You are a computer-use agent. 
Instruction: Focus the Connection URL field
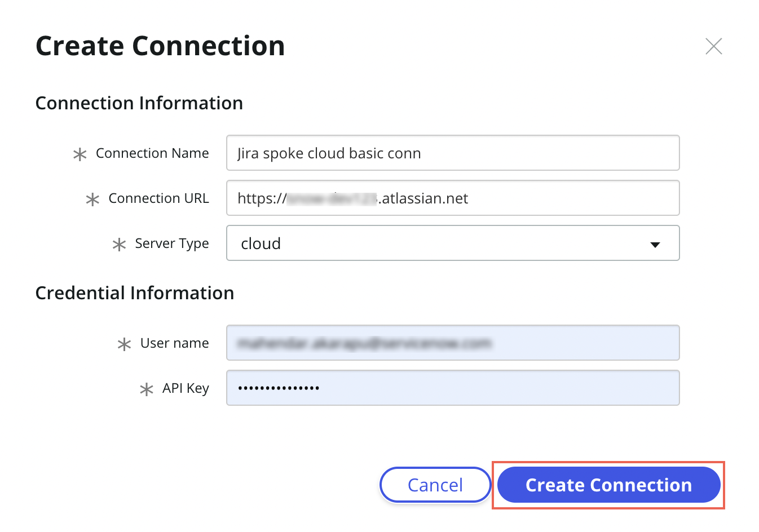pyautogui.click(x=453, y=198)
